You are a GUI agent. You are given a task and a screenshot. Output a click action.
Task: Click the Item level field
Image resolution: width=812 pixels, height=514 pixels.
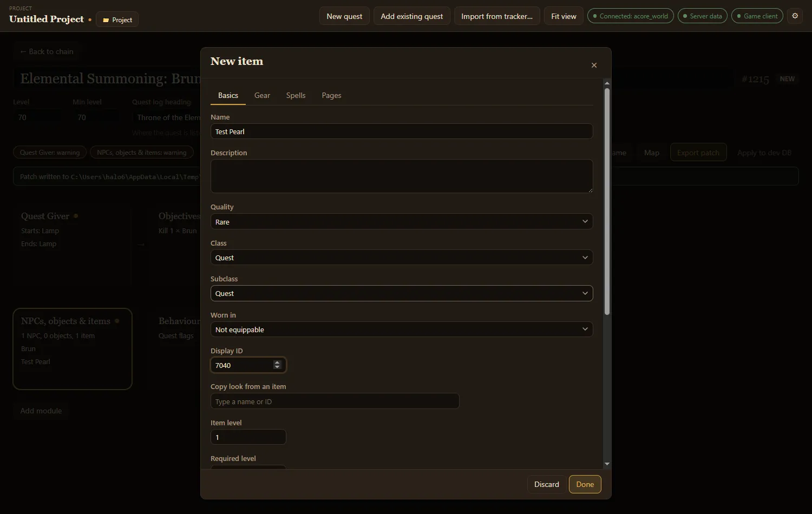click(248, 437)
